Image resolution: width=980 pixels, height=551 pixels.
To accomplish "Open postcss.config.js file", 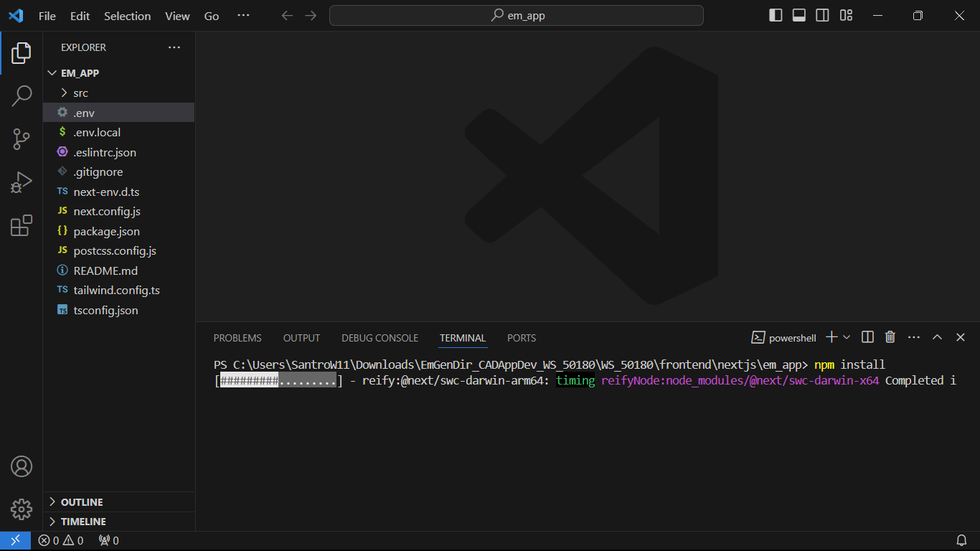I will pyautogui.click(x=119, y=251).
